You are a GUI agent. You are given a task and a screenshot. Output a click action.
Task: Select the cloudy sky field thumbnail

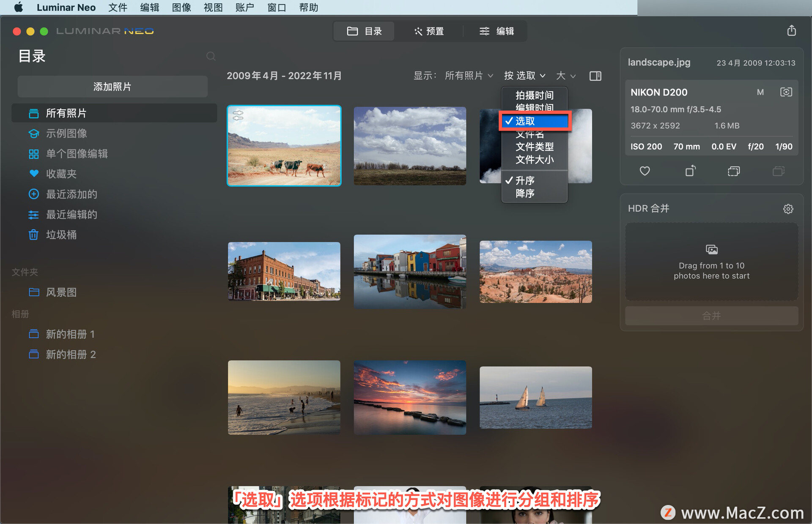click(x=410, y=146)
